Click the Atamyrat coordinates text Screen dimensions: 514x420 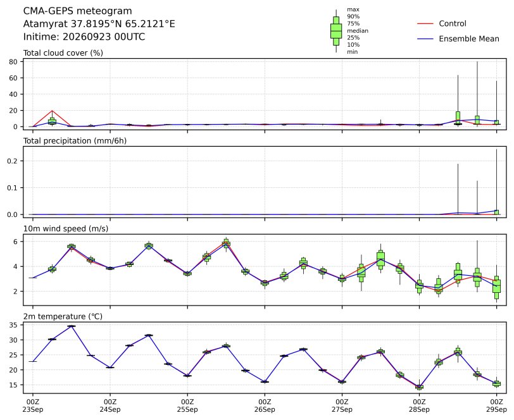99,24
